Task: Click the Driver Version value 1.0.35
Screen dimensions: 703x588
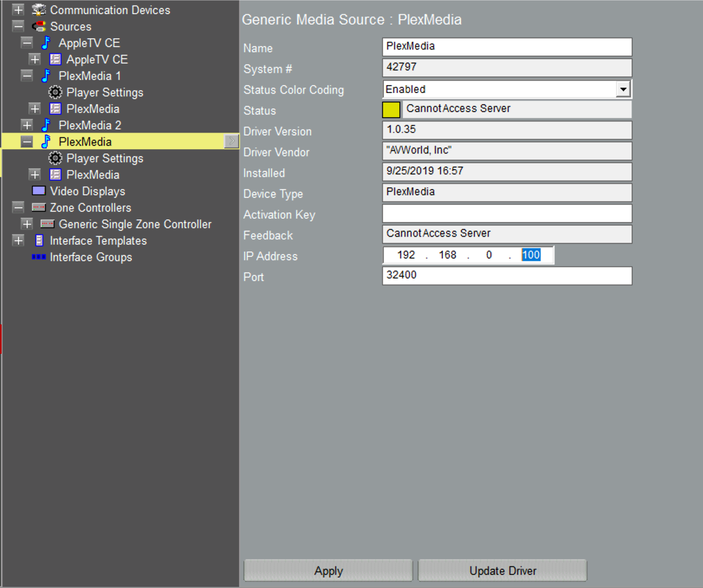Action: point(507,130)
